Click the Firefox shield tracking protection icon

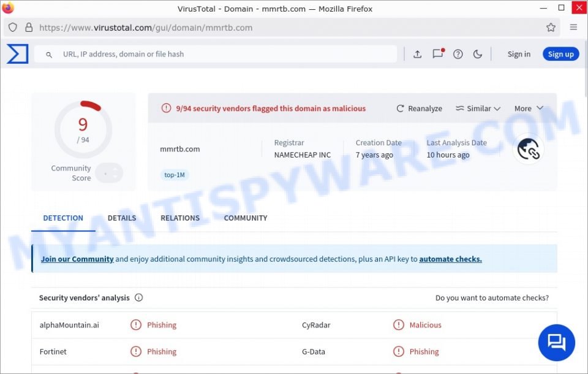pyautogui.click(x=13, y=28)
